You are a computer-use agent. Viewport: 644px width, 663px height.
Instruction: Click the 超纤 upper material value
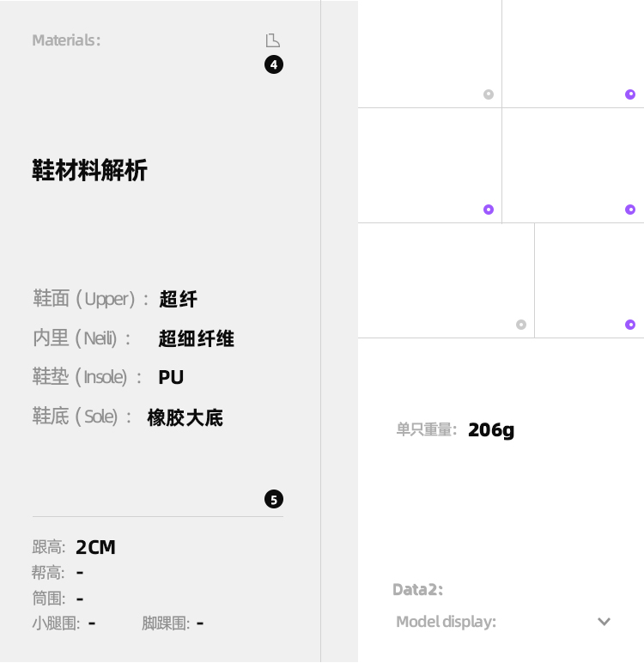point(178,300)
